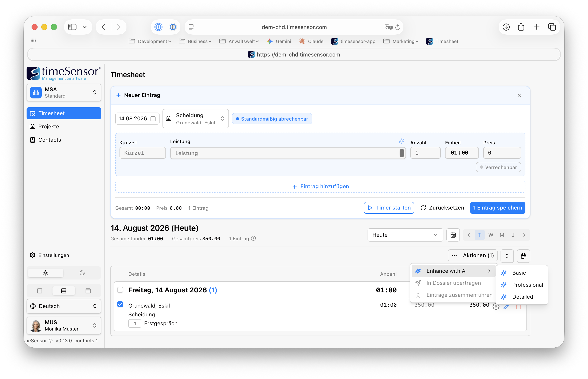Click the timeSensor logo
This screenshot has width=588, height=379.
tap(64, 73)
